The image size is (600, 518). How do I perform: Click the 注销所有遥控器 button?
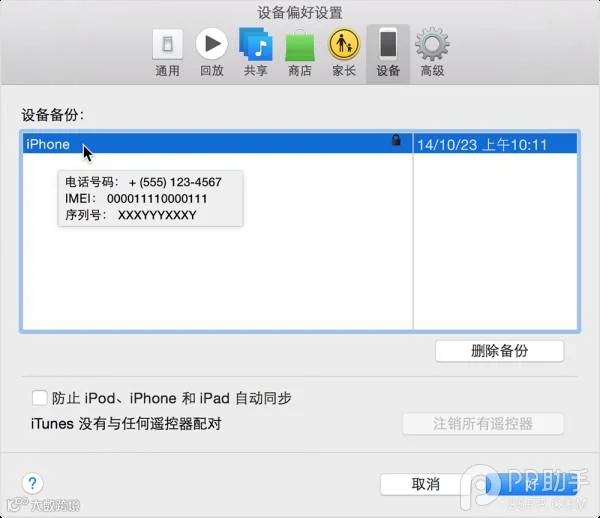(x=483, y=424)
